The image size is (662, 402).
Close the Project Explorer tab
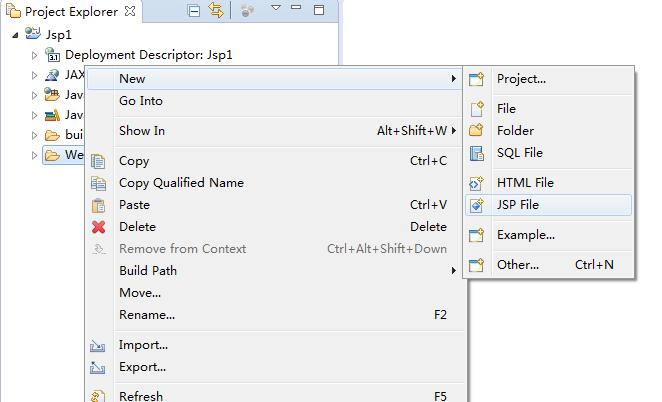point(129,12)
